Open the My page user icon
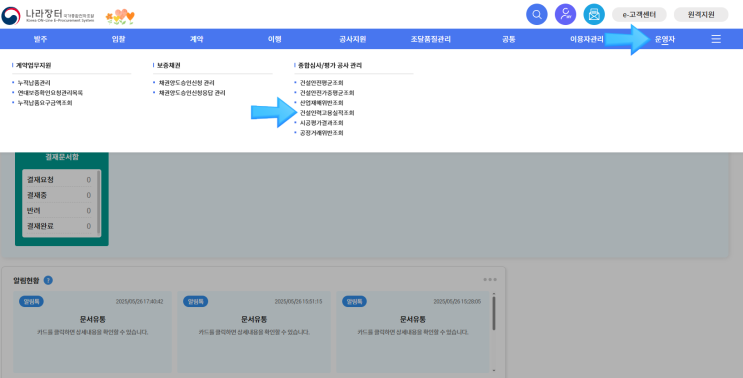The image size is (743, 378). click(x=565, y=15)
